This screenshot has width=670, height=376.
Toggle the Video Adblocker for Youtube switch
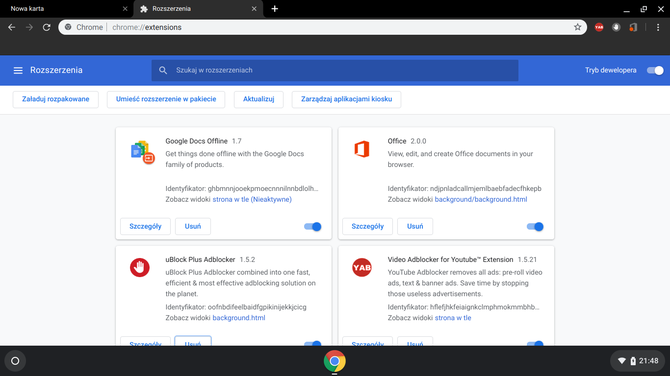[x=535, y=343]
